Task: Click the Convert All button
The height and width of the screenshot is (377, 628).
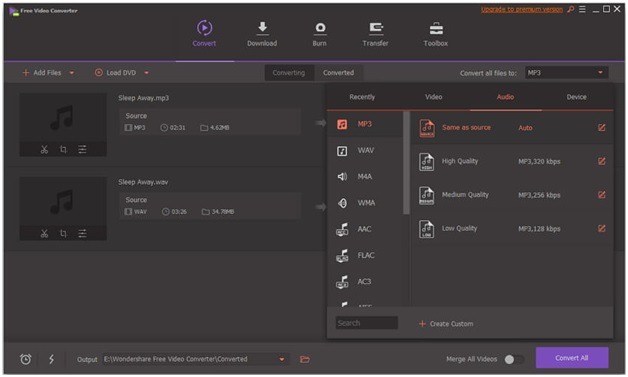Action: coord(572,358)
